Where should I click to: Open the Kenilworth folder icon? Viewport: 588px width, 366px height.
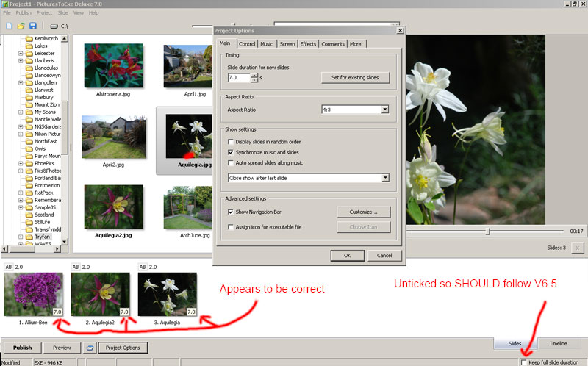(29, 39)
